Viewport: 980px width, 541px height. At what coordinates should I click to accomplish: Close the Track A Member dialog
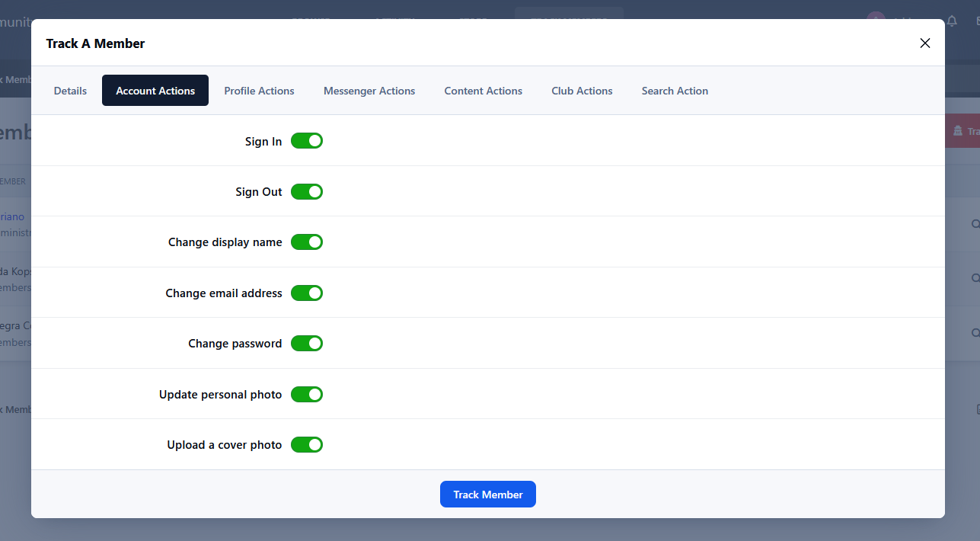(925, 43)
